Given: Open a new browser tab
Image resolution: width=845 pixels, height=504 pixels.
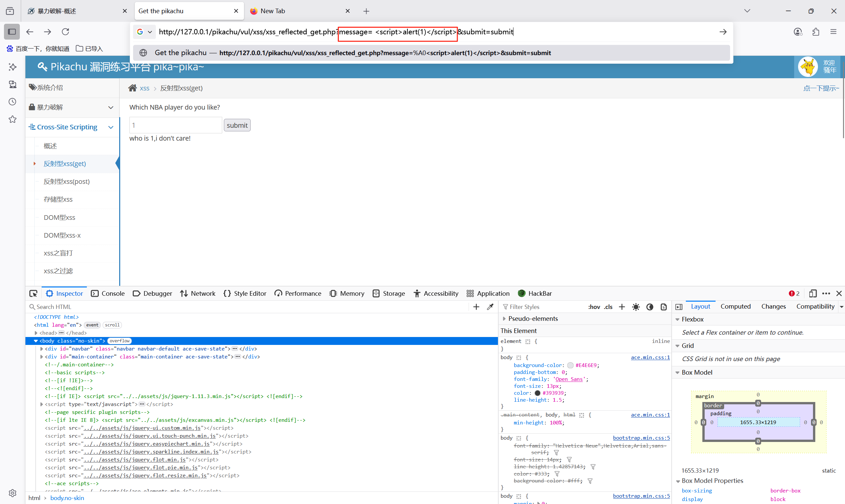Looking at the screenshot, I should point(366,11).
